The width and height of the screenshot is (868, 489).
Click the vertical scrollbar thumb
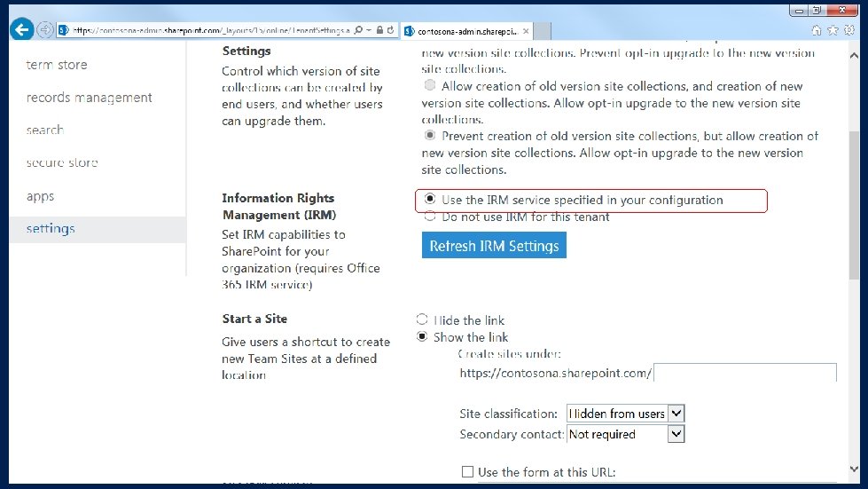[x=854, y=205]
